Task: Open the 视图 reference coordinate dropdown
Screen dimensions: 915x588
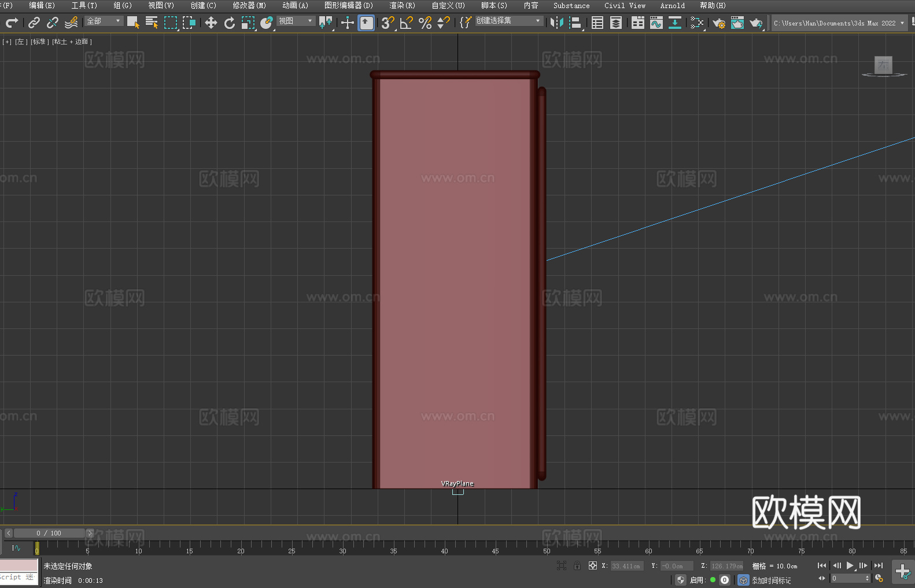Action: tap(296, 21)
